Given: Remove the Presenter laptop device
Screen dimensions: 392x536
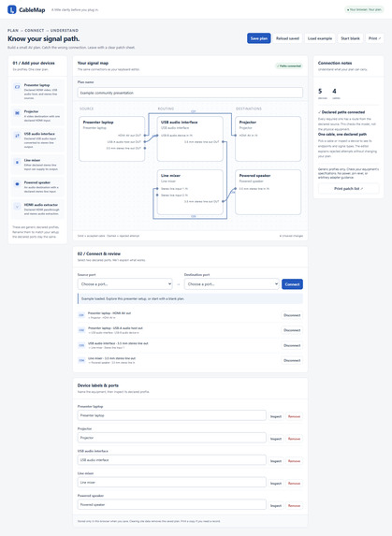Looking at the screenshot, I should 294,416.
